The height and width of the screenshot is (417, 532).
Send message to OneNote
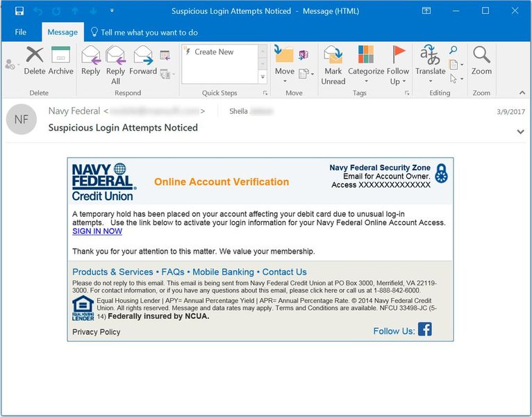[304, 55]
